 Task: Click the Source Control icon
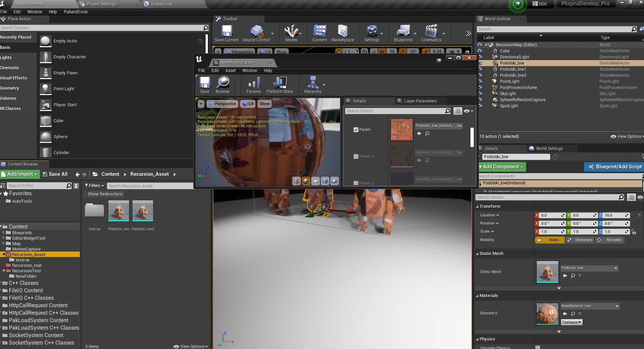coord(256,33)
